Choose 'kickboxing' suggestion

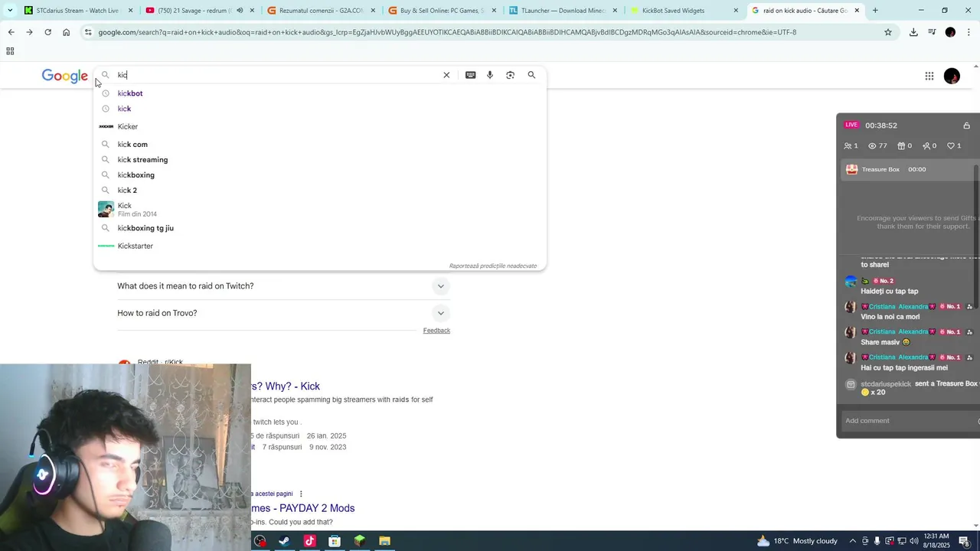(x=320, y=175)
